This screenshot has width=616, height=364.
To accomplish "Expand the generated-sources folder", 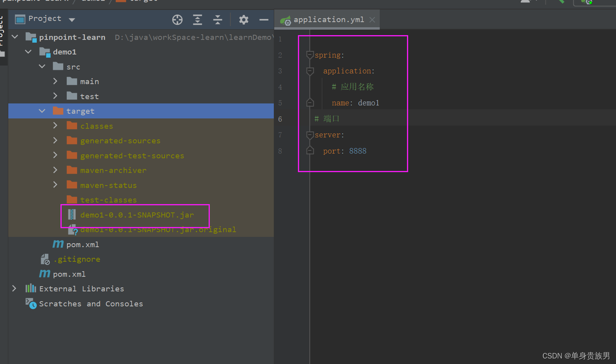I will pyautogui.click(x=55, y=141).
